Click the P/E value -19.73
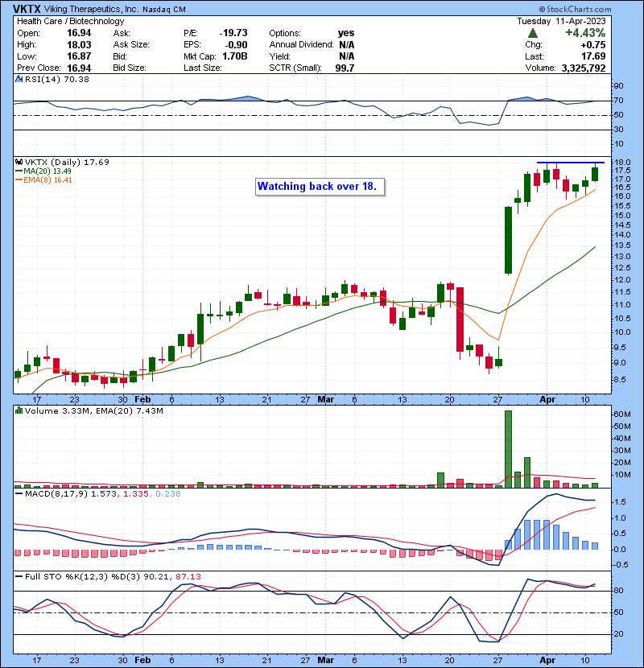 pos(233,33)
